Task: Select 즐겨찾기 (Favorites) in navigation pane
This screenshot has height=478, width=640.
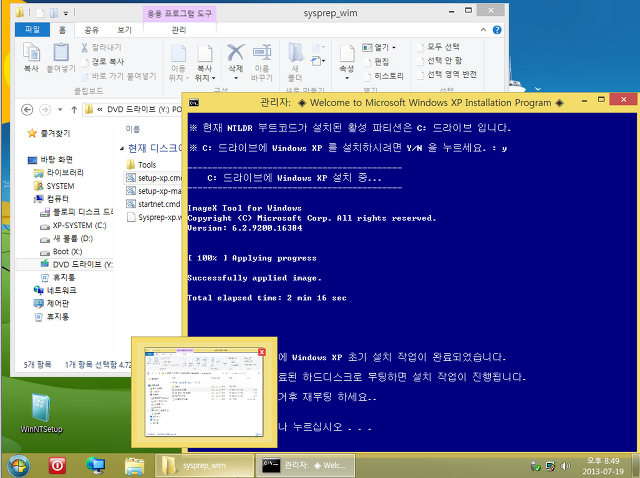Action: coord(49,133)
